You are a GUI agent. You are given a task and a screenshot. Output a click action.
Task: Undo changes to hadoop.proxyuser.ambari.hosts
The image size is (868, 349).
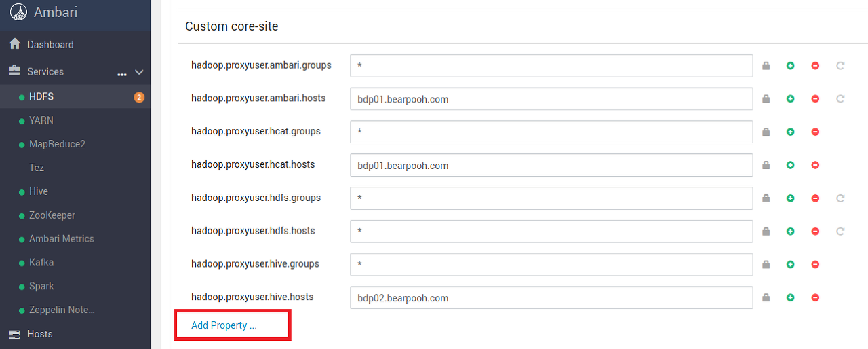tap(841, 99)
